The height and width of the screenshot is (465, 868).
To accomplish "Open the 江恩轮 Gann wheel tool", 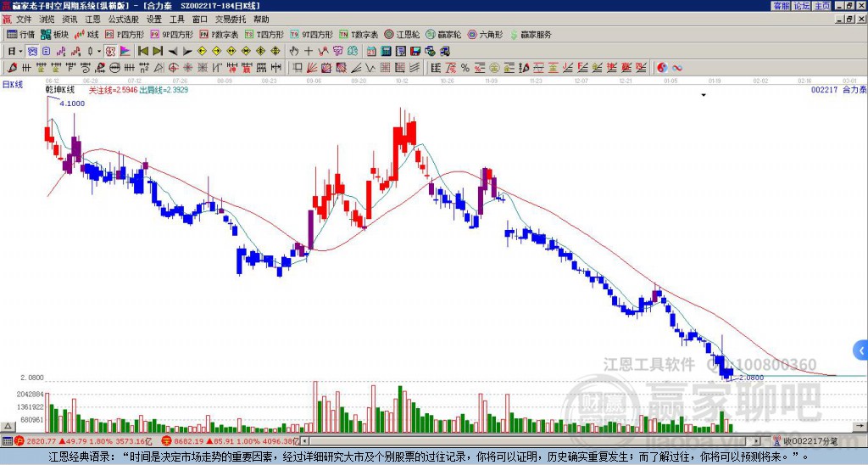I will (402, 34).
